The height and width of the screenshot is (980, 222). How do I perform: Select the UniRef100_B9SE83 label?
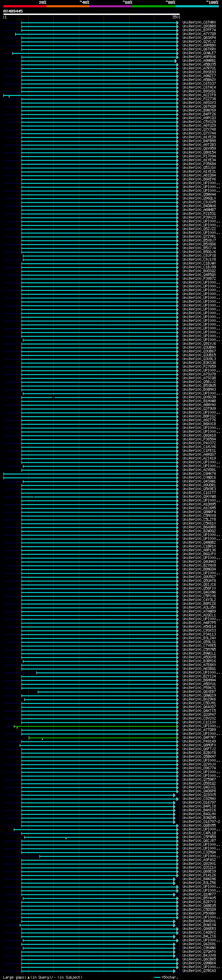(x=199, y=72)
